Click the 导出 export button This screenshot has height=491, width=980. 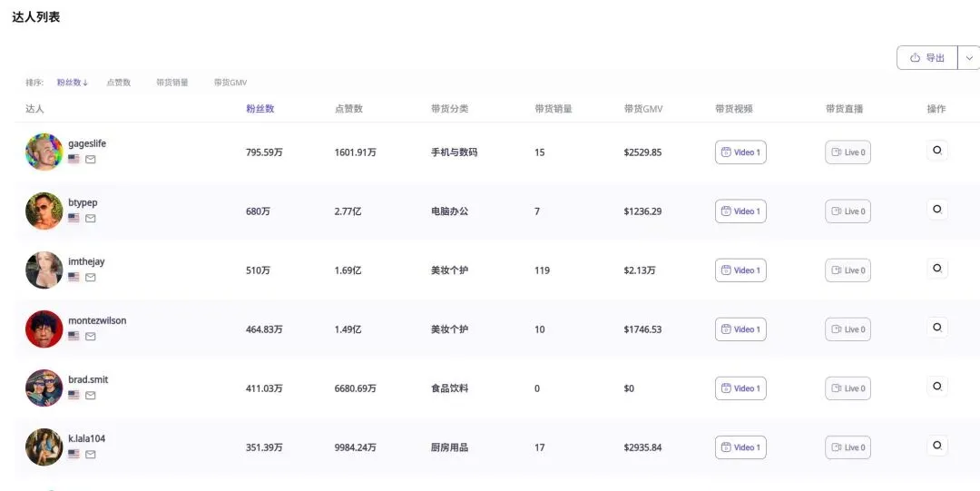[926, 58]
